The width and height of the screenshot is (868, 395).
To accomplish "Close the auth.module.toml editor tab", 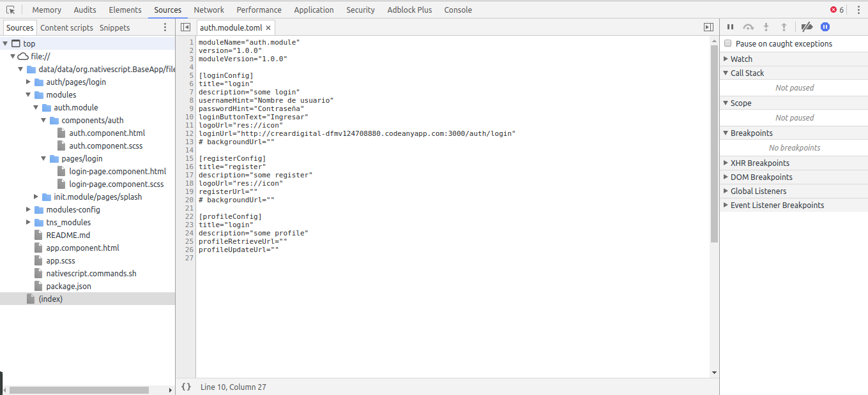I will click(268, 28).
